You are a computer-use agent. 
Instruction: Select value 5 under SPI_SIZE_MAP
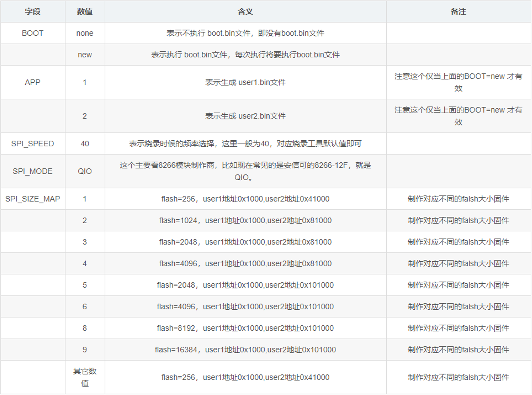pos(84,285)
